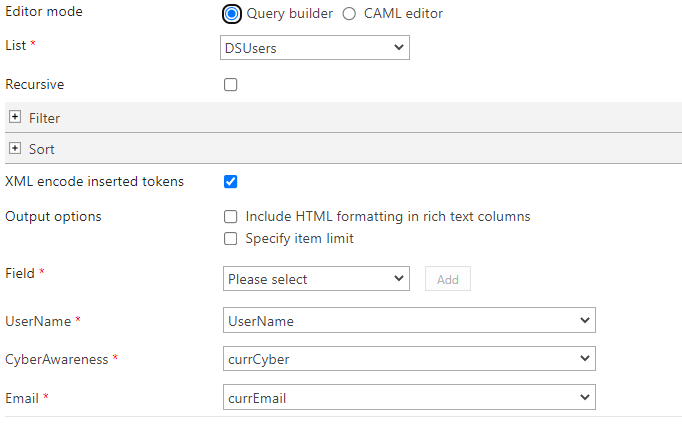Viewport: 682px width, 433px height.
Task: Open the Email dropdown showing currEmail
Action: 409,397
